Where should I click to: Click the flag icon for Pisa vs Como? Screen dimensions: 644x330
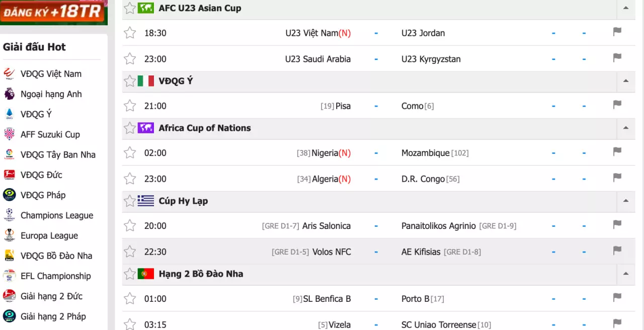click(617, 105)
